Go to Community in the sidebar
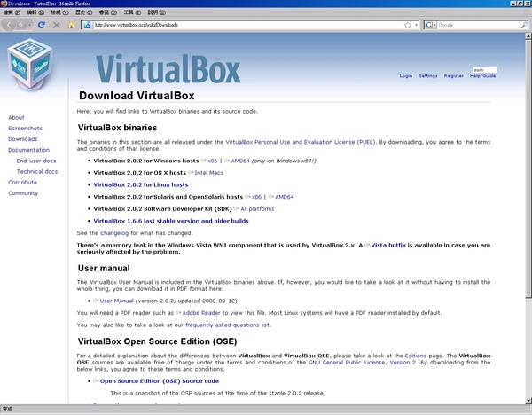This screenshot has height=415, width=532. click(x=23, y=193)
